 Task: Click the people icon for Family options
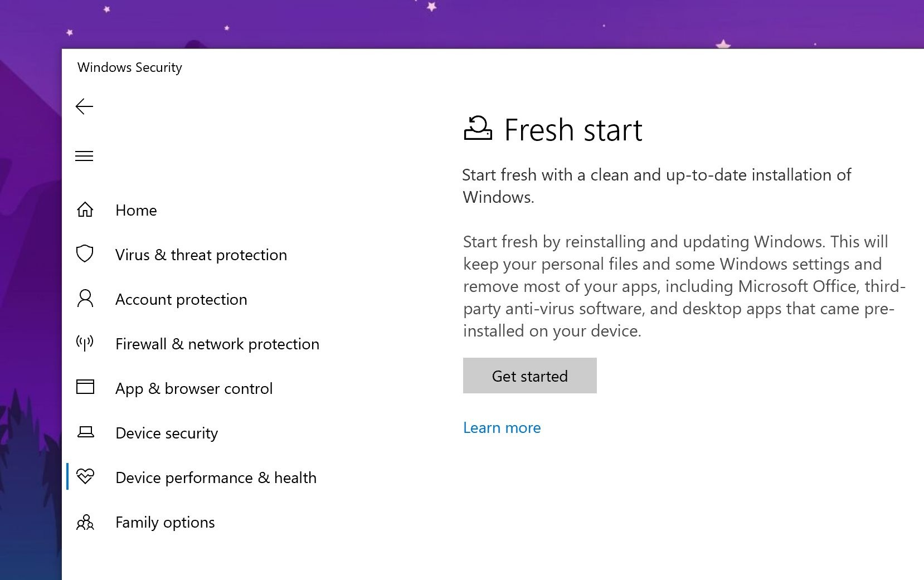[85, 522]
